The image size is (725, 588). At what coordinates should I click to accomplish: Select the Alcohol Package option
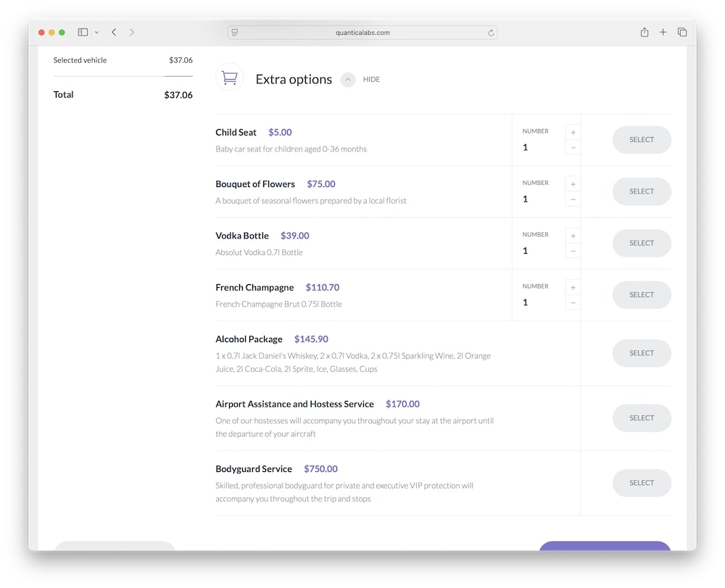pyautogui.click(x=642, y=353)
